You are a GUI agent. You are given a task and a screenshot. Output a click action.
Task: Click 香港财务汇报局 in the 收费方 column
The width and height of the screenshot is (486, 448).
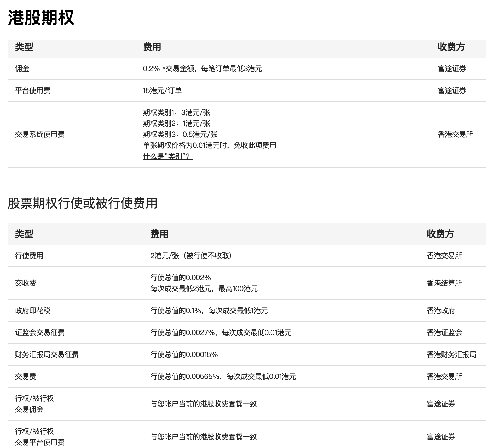[x=451, y=354]
